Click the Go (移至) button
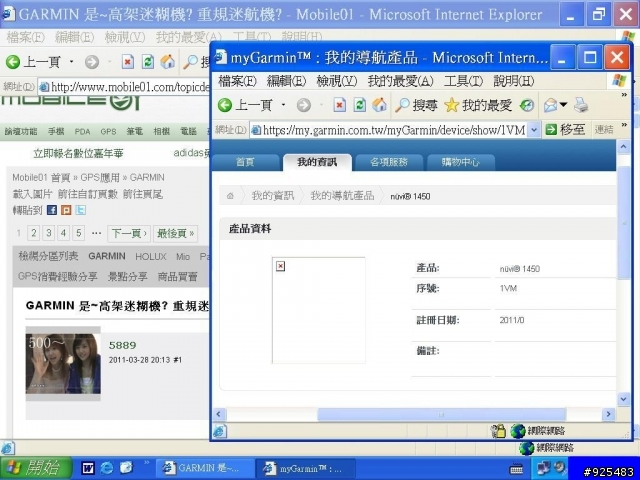This screenshot has width=640, height=480. coord(565,130)
